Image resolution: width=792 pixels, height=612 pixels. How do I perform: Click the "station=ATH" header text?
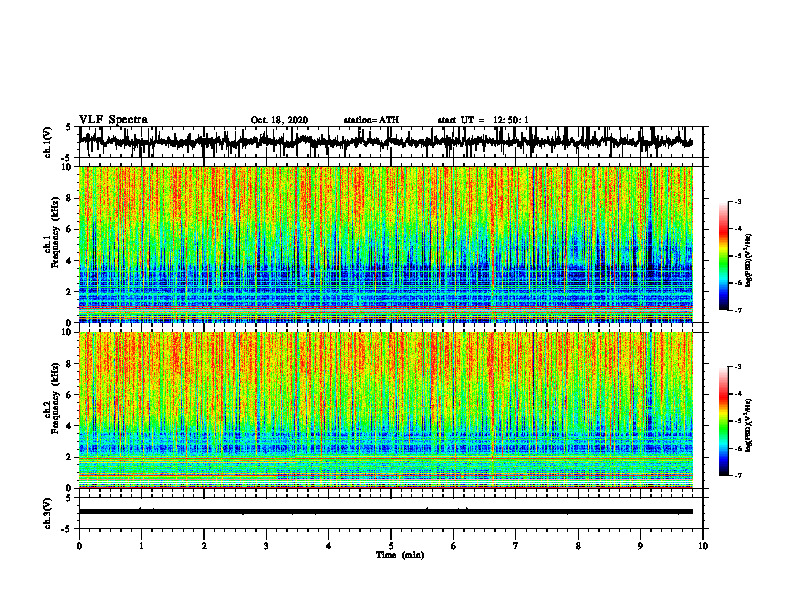point(371,120)
